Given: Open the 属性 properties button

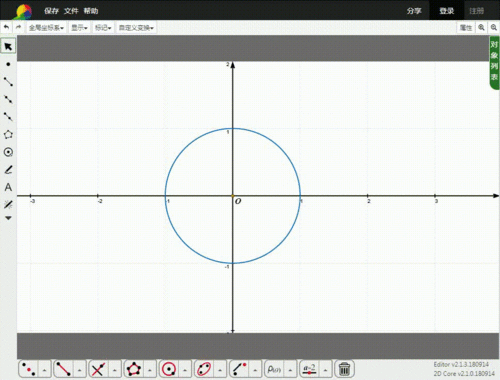Looking at the screenshot, I should tap(466, 28).
